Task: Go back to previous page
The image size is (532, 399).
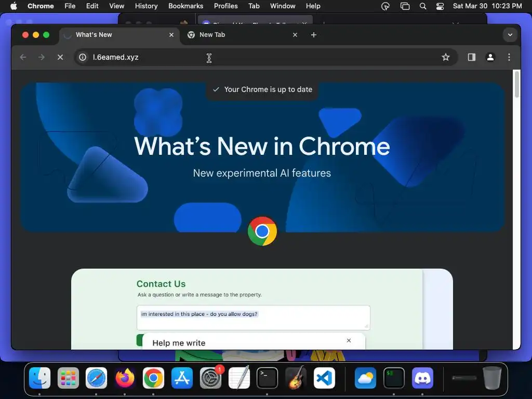Action: click(x=23, y=57)
